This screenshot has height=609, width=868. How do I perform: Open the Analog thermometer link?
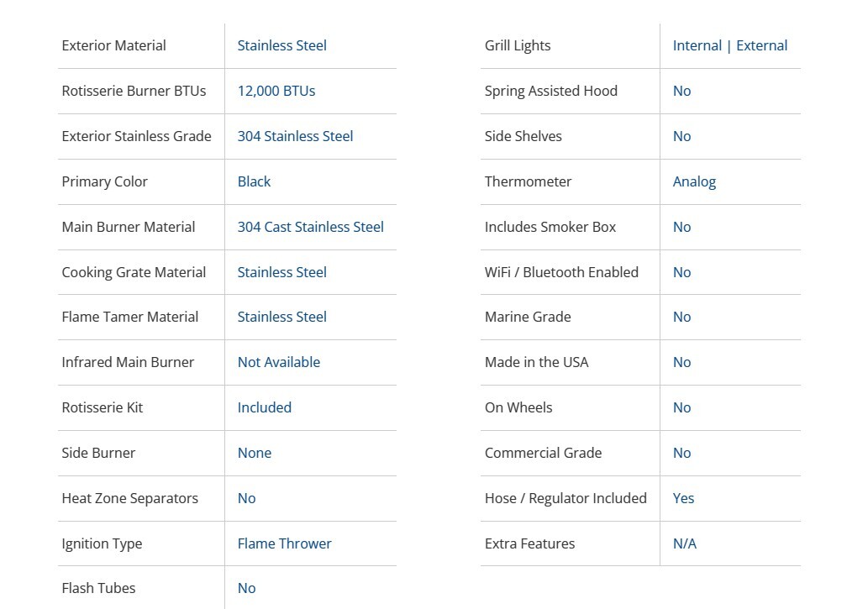(694, 181)
